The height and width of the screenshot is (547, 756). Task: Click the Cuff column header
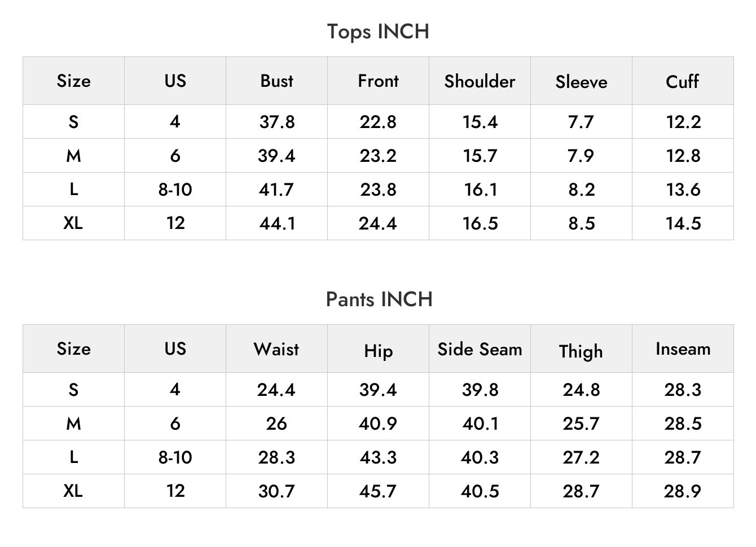(683, 81)
